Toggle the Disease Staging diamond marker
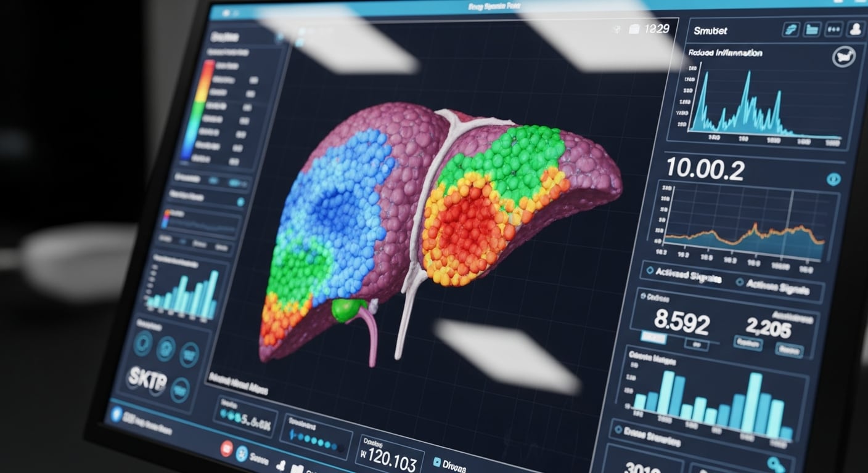This screenshot has height=473, width=868. pyautogui.click(x=618, y=430)
